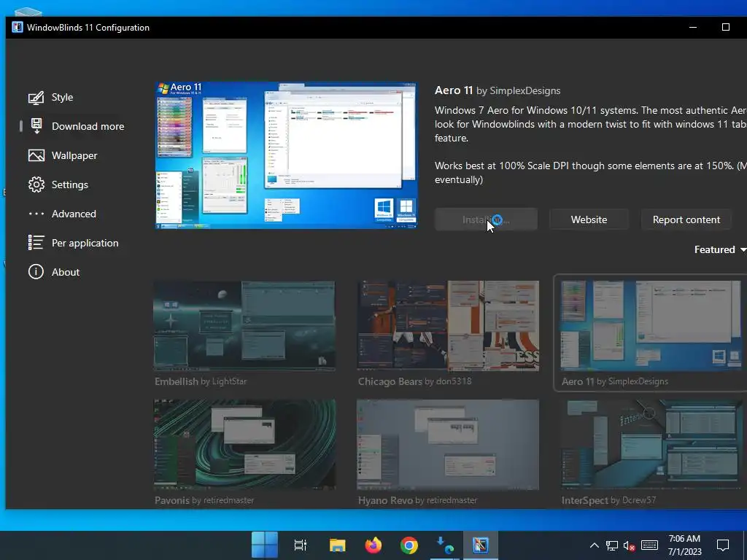Click the Installing button for Aero 11
Screen dimensions: 747x560
[x=486, y=219]
